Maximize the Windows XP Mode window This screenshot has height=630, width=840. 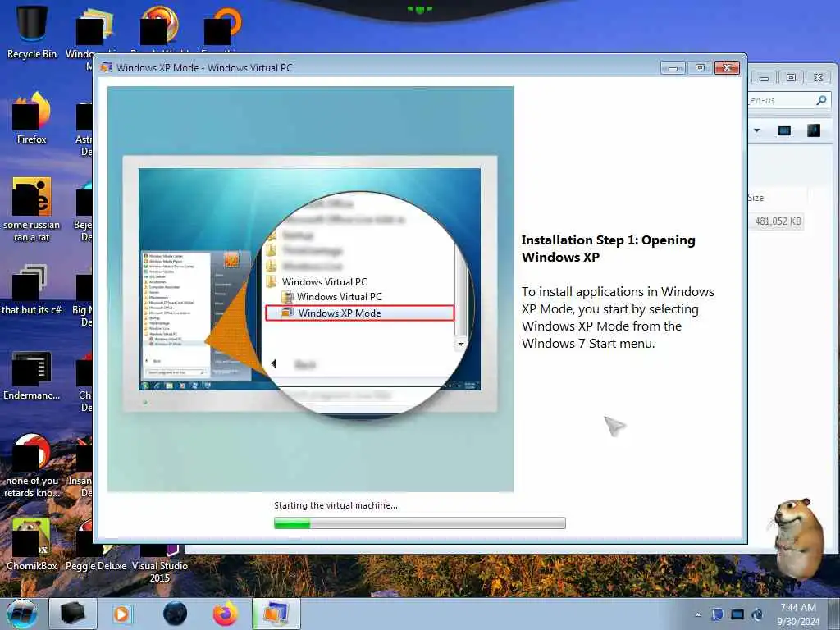tap(700, 67)
